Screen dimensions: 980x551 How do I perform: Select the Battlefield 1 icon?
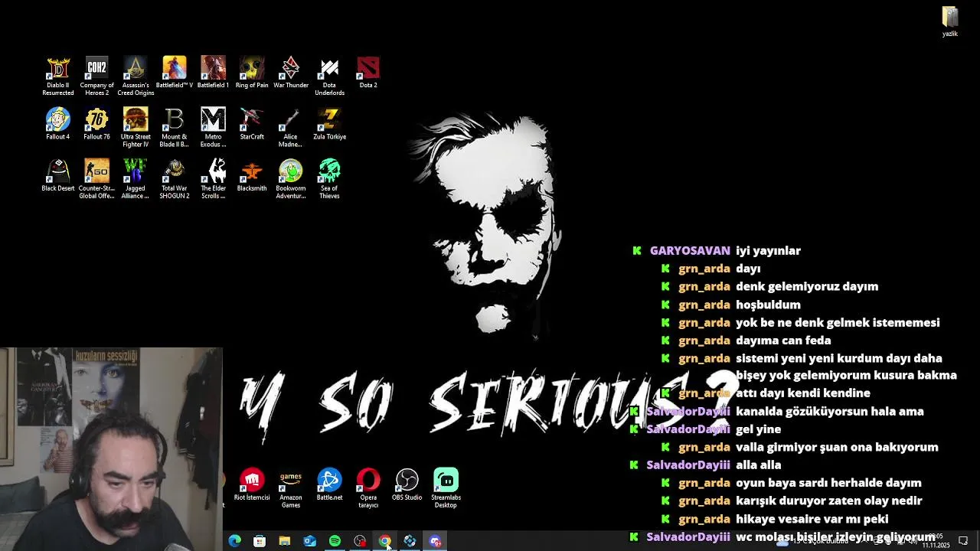213,73
